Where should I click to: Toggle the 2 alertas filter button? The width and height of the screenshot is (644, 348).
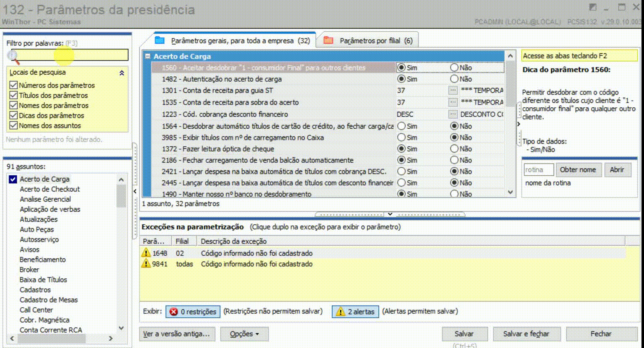[355, 312]
